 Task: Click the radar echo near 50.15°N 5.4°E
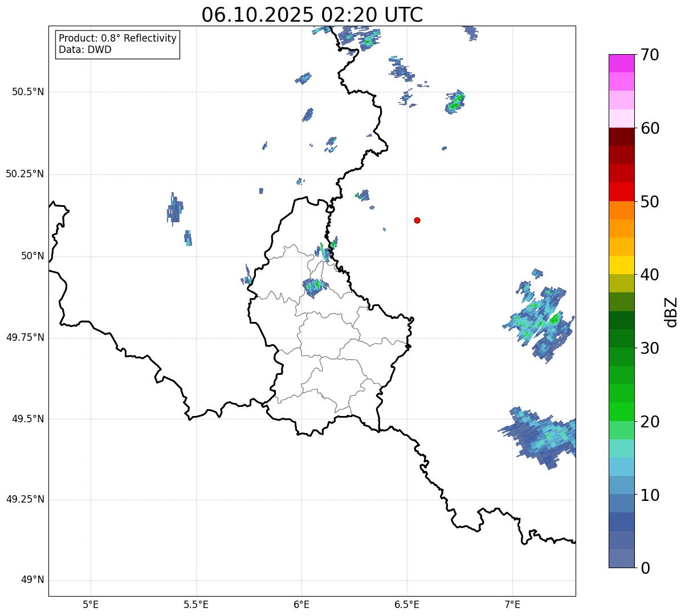pyautogui.click(x=175, y=209)
